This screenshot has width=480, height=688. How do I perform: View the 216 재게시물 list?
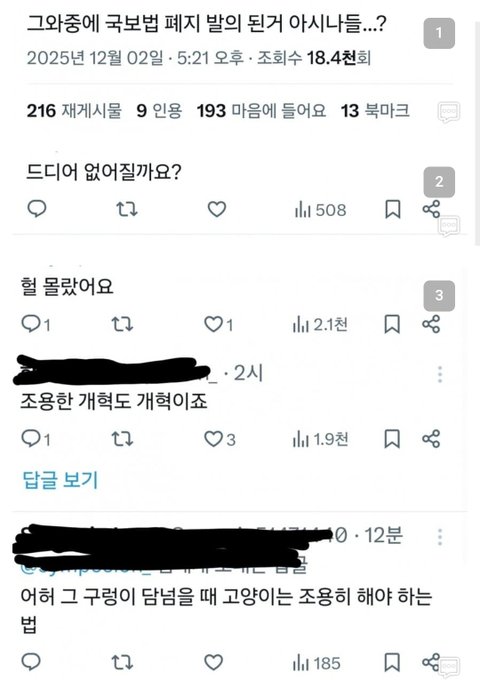click(x=74, y=111)
